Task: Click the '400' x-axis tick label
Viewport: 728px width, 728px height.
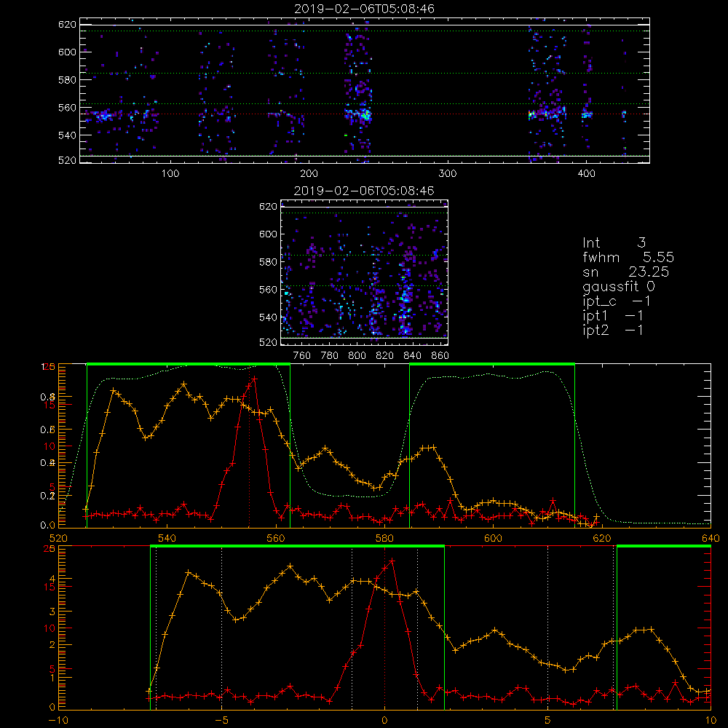Action: coord(586,174)
